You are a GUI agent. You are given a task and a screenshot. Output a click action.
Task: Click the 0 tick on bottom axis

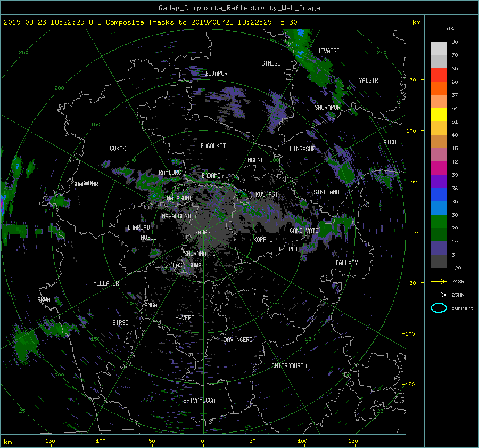(202, 441)
